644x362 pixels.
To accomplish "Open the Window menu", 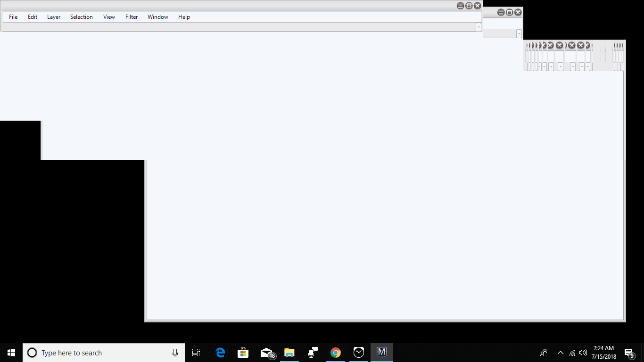I will point(157,16).
